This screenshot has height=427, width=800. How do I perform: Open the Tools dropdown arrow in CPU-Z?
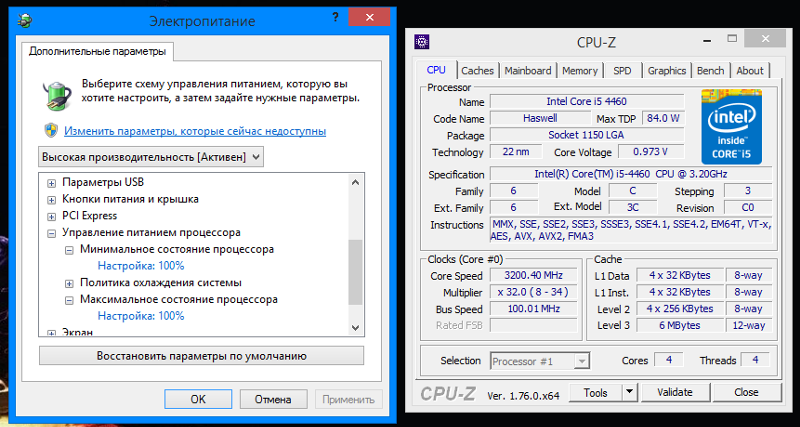(x=630, y=392)
